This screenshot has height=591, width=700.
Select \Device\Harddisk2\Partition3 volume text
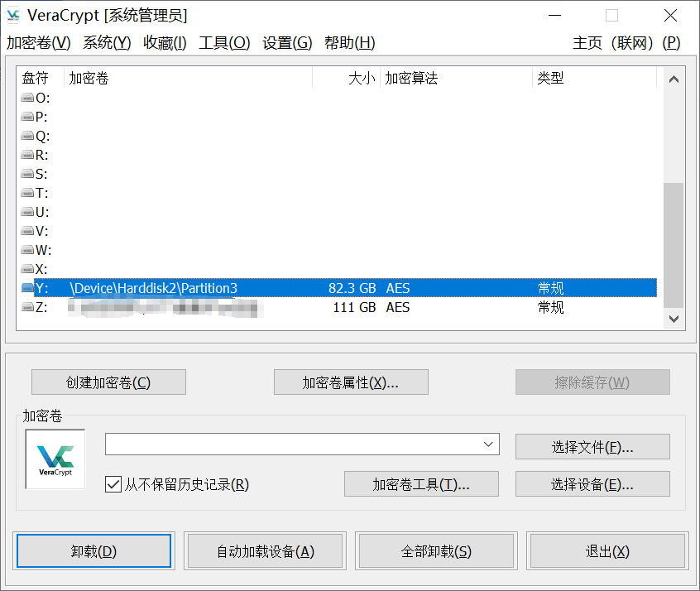tap(154, 288)
